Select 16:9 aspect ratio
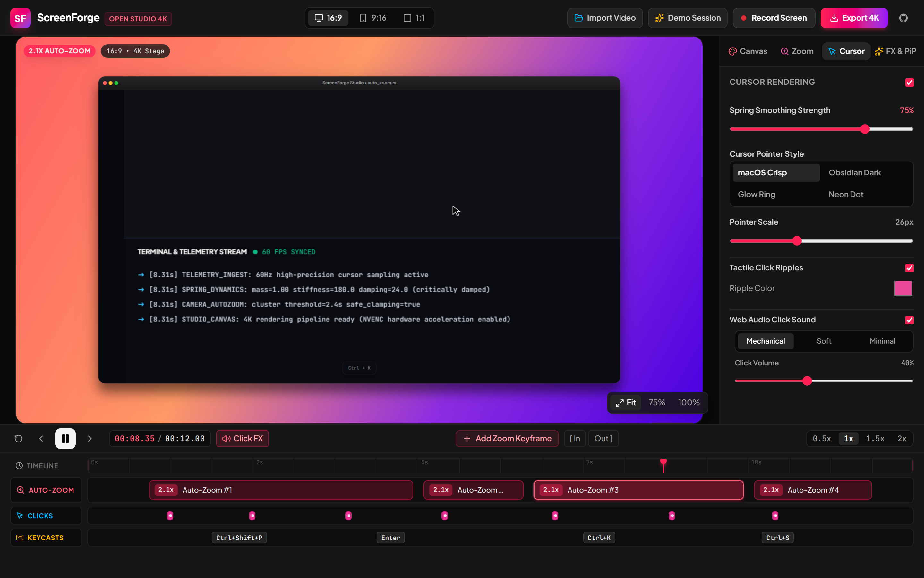The width and height of the screenshot is (924, 578). click(328, 18)
